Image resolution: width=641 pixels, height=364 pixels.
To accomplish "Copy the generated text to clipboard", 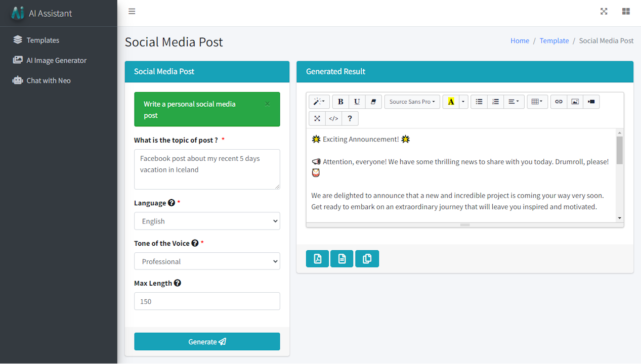I will pos(367,258).
